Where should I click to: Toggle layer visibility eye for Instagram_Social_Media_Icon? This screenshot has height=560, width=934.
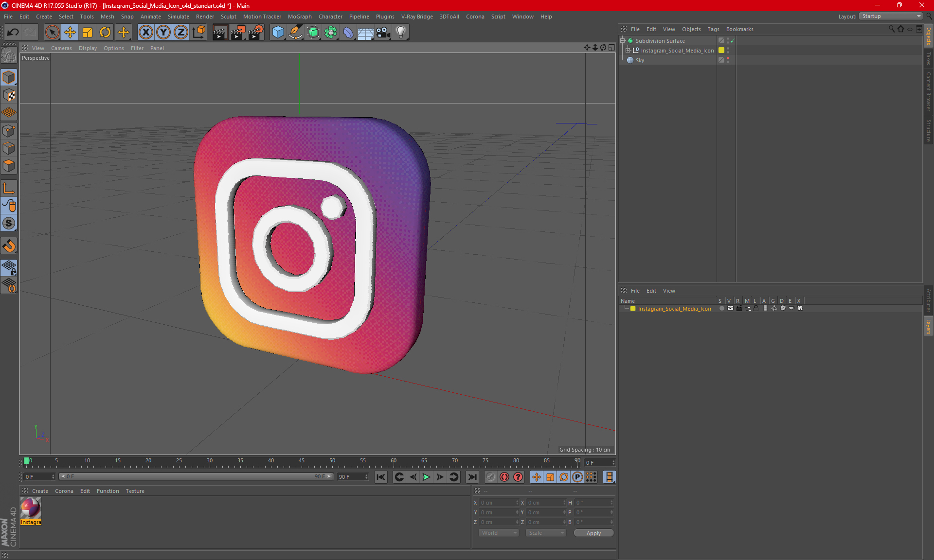[x=730, y=308]
